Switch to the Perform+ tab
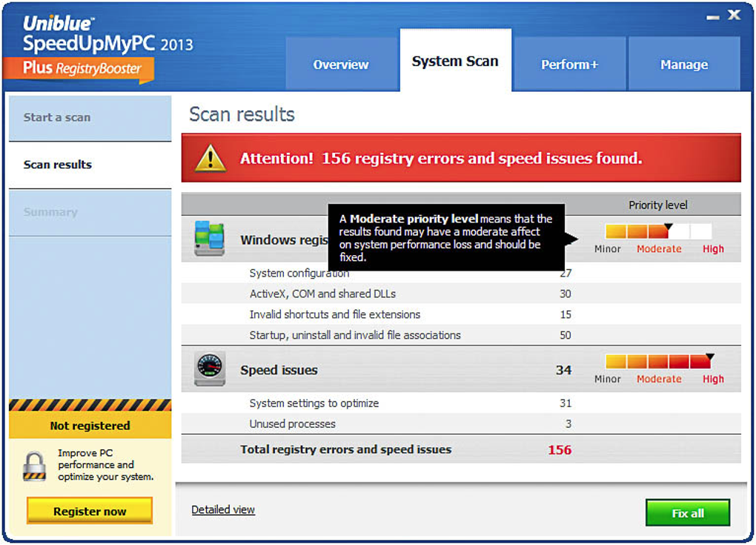756x545 pixels. pyautogui.click(x=569, y=65)
